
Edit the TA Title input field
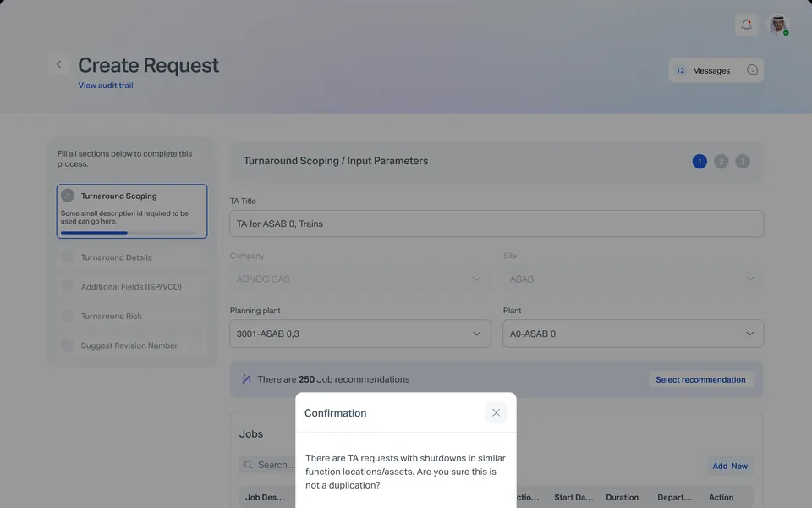click(x=497, y=224)
